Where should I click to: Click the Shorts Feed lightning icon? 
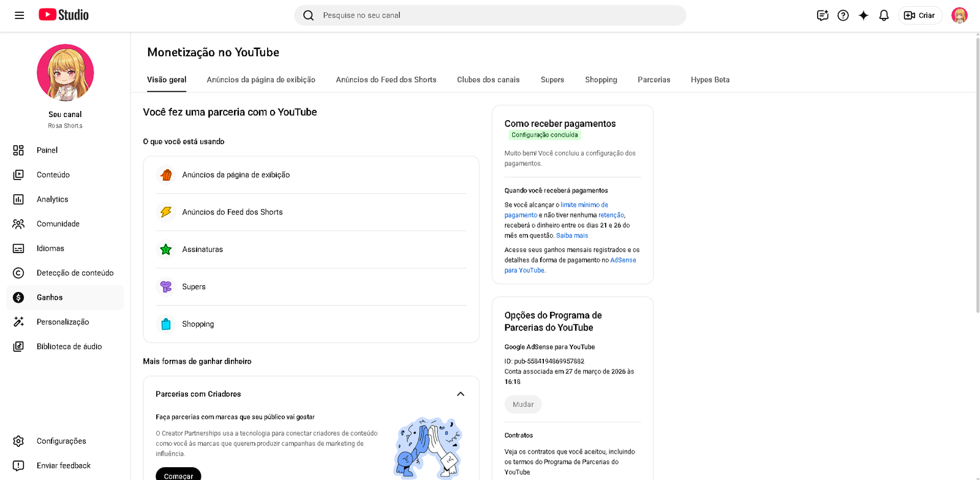(x=166, y=212)
